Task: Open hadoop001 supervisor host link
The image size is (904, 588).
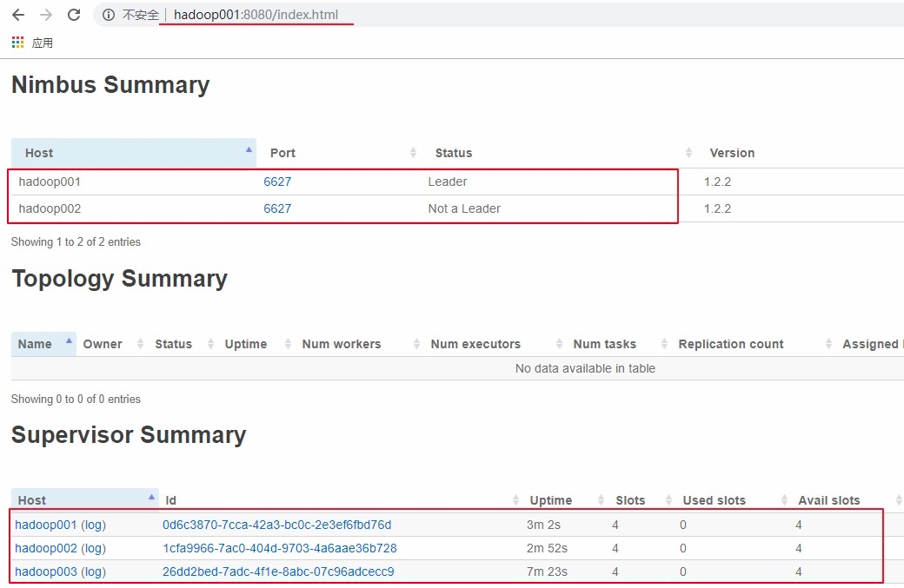Action: (x=45, y=525)
